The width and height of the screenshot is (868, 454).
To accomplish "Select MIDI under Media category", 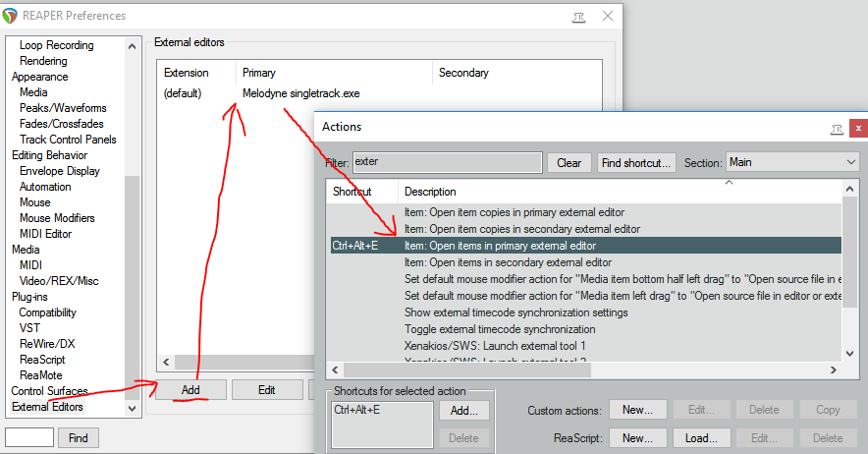I will tap(30, 265).
